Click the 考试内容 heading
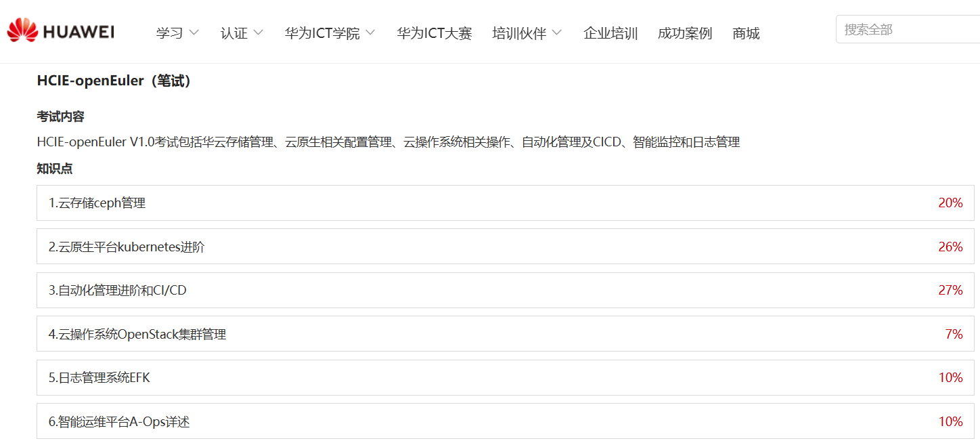Viewport: 980px width, 443px height. (60, 117)
